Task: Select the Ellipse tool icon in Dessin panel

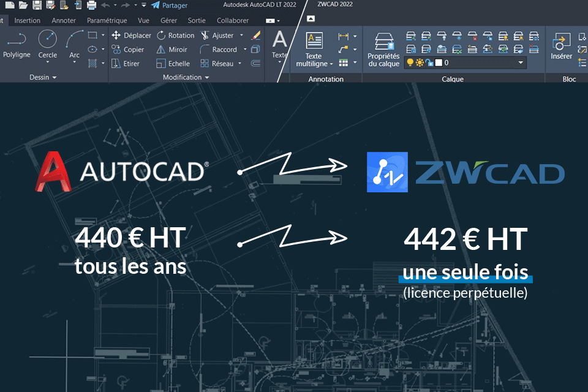Action: pos(92,49)
